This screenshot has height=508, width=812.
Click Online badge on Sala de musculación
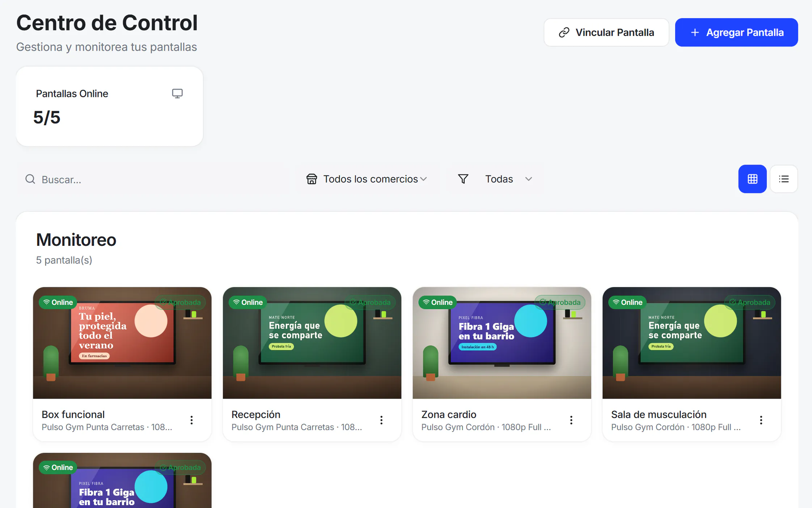click(x=627, y=302)
